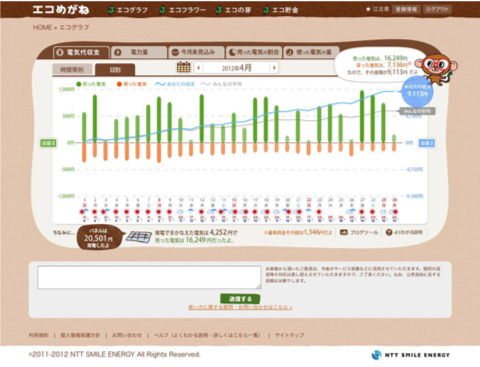Viewport: 480px width, 367px height.
Task: Advance to next month with right arrow
Action: tap(274, 68)
